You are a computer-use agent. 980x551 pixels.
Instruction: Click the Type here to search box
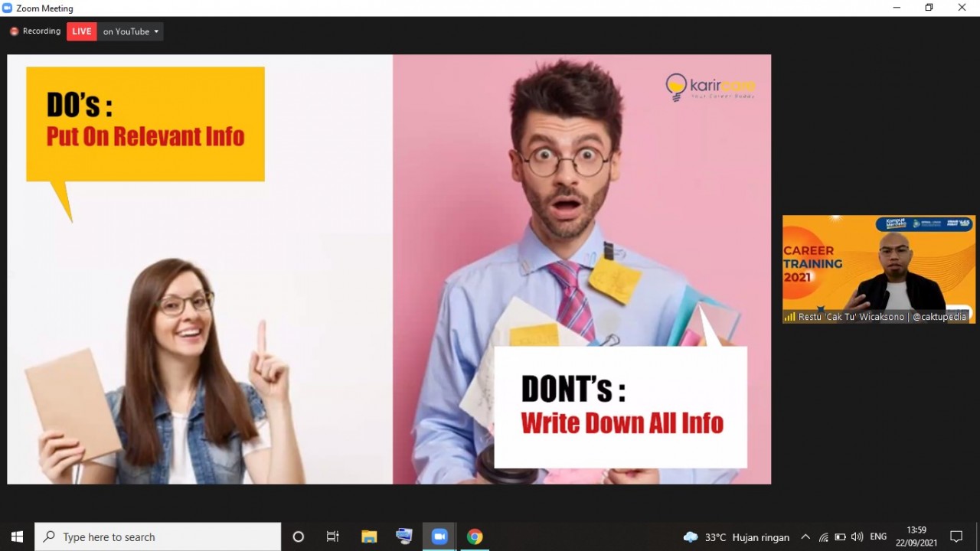tap(158, 536)
